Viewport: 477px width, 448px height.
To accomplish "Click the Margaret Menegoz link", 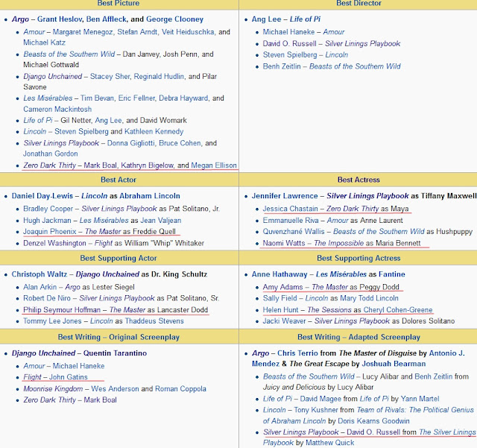I will click(83, 32).
